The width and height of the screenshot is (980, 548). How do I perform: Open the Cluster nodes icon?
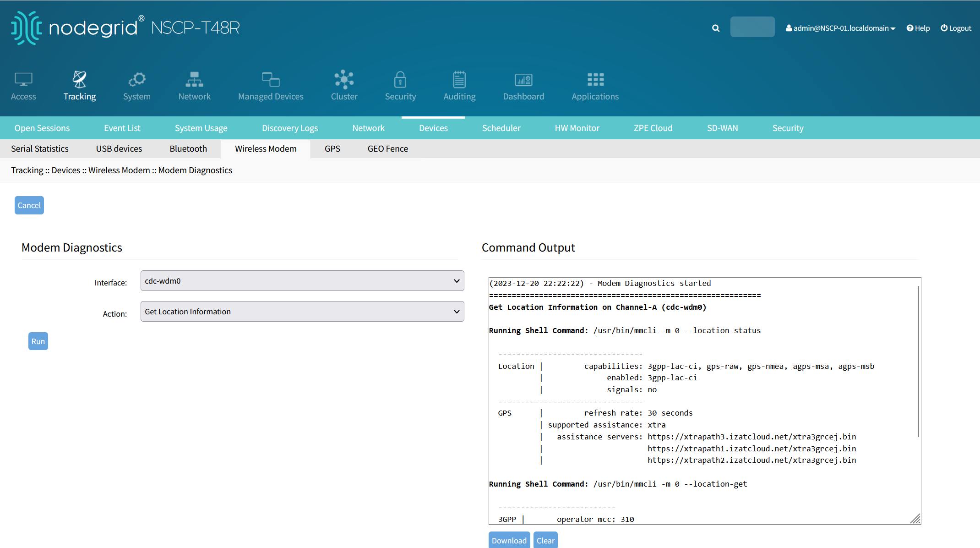click(x=344, y=80)
